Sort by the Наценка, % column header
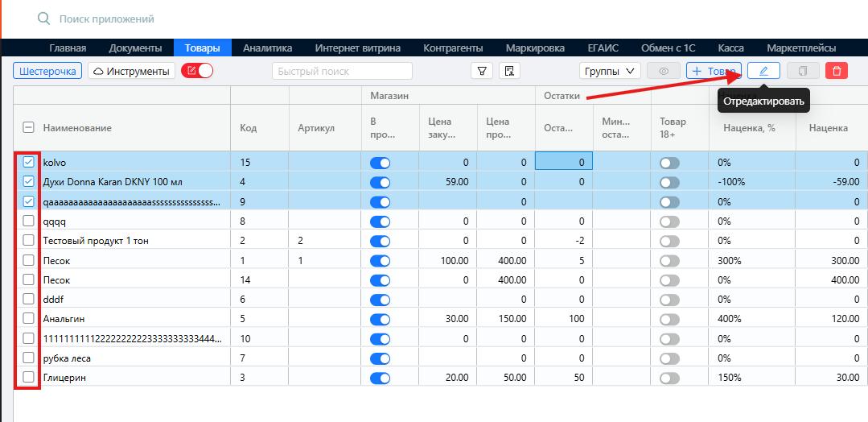This screenshot has width=868, height=422. pos(749,128)
